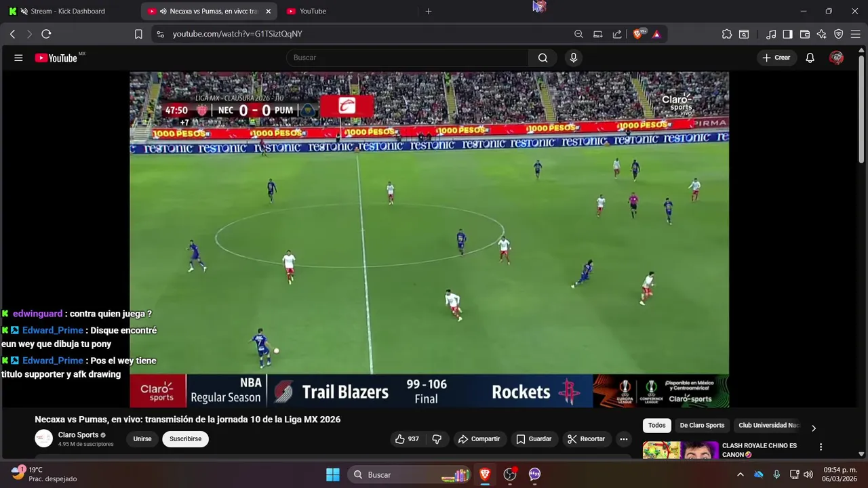Open YouTube notifications bell
The height and width of the screenshot is (488, 868).
[x=810, y=58]
